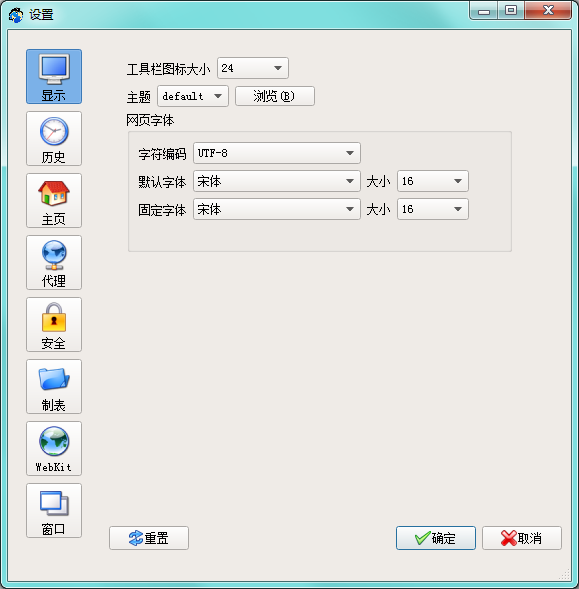Image resolution: width=579 pixels, height=589 pixels.
Task: Expand the 默认字体 size dropdown
Action: tap(433, 181)
